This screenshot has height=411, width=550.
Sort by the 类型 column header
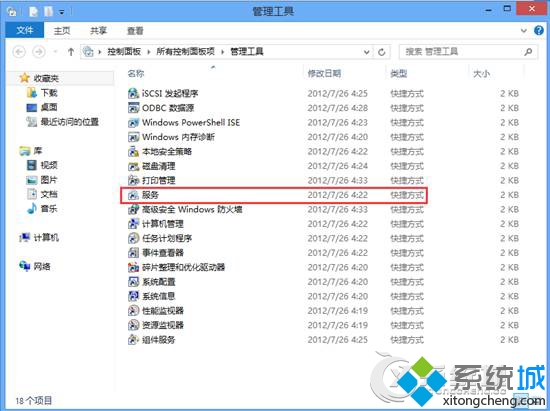(x=399, y=73)
